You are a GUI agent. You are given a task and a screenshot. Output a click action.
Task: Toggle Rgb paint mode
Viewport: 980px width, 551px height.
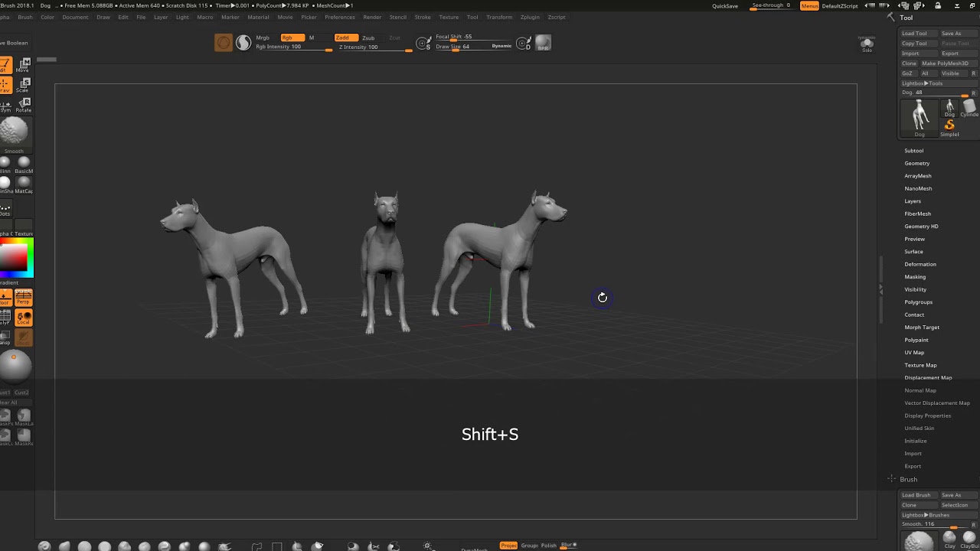tap(292, 37)
